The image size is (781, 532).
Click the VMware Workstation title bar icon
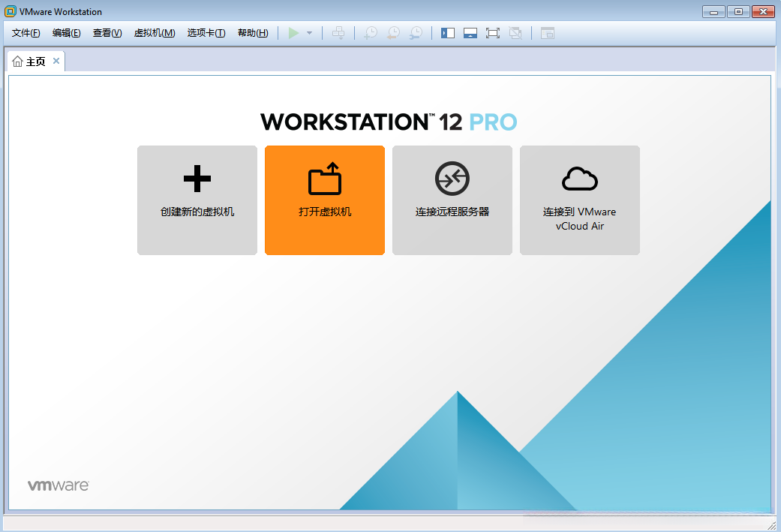pos(10,11)
